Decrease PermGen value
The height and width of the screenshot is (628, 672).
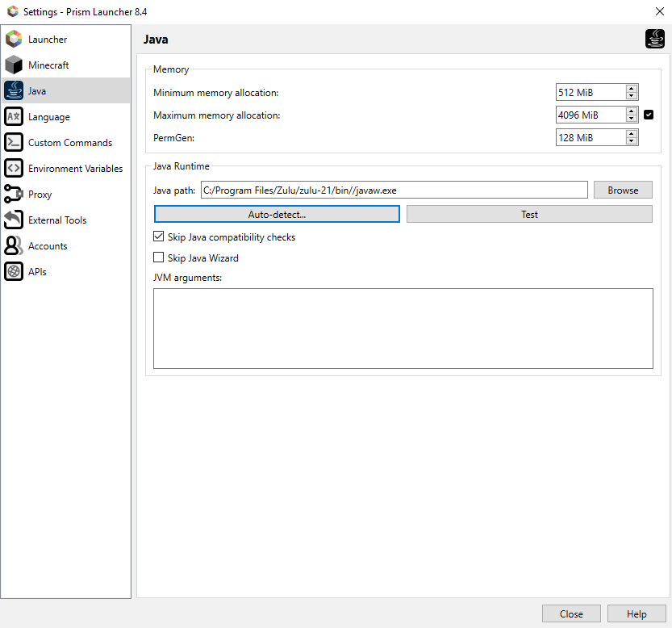(632, 141)
